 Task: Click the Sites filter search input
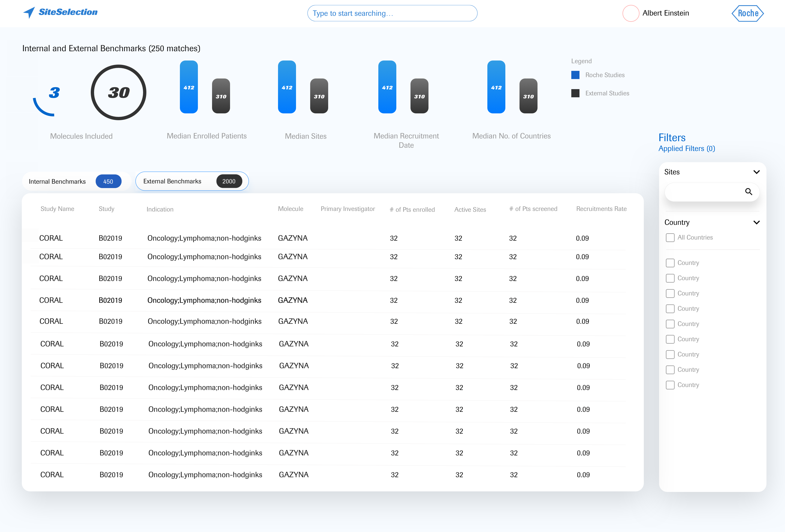pos(712,192)
